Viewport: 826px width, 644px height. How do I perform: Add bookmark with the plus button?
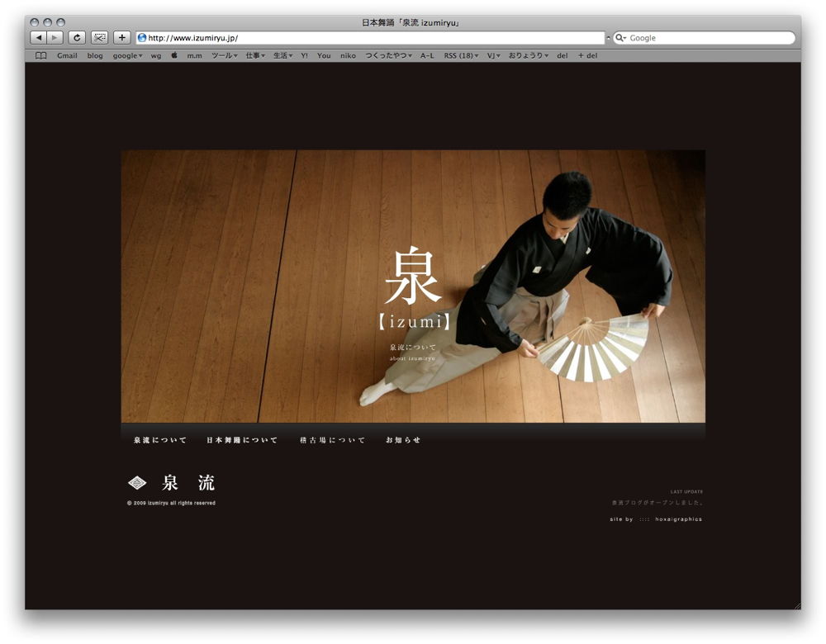121,38
